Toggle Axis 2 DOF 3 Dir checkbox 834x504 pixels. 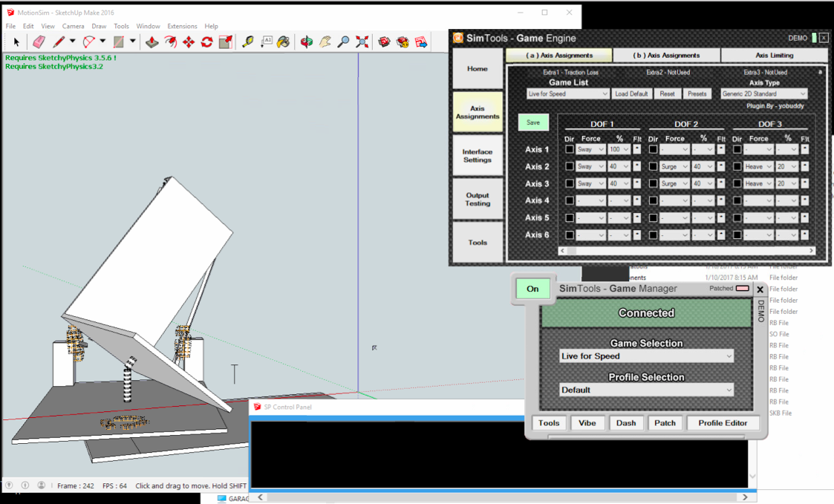pos(737,166)
